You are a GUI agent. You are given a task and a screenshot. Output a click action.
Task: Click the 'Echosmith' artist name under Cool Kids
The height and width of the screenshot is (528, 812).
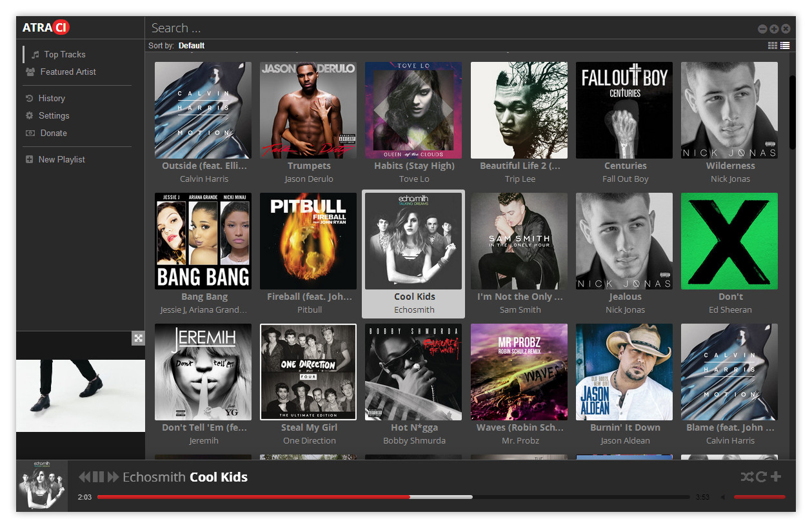pyautogui.click(x=414, y=310)
